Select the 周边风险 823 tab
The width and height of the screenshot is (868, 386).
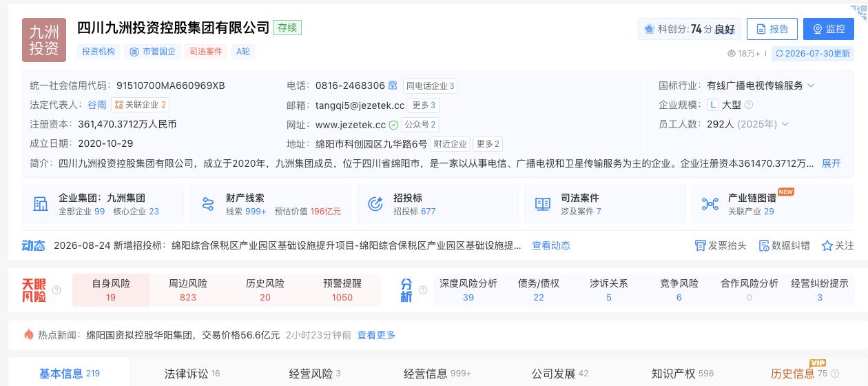tap(188, 290)
